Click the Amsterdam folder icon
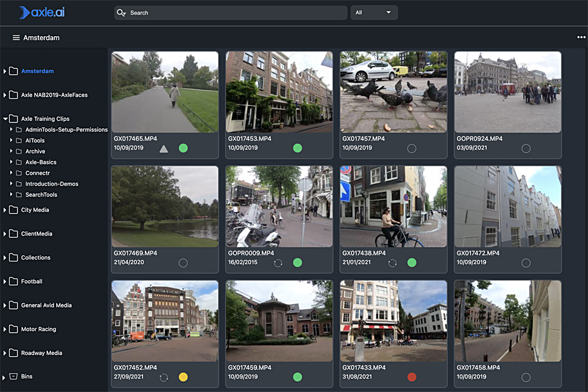588x392 pixels. [x=13, y=71]
